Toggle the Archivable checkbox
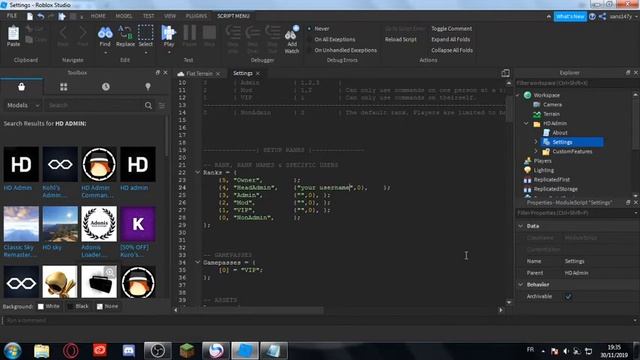Viewport: 640px width, 360px height. (x=568, y=297)
